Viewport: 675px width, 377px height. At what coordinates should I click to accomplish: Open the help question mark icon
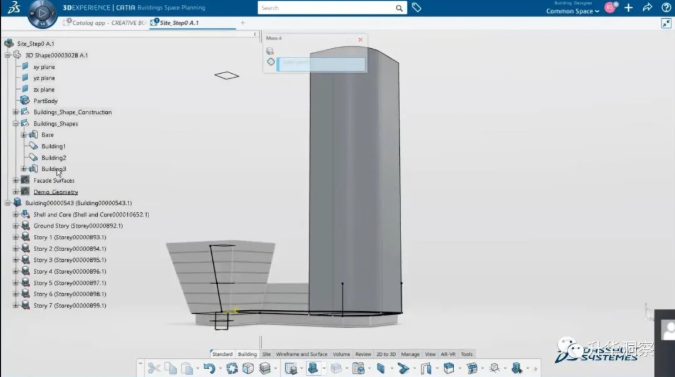[x=666, y=7]
